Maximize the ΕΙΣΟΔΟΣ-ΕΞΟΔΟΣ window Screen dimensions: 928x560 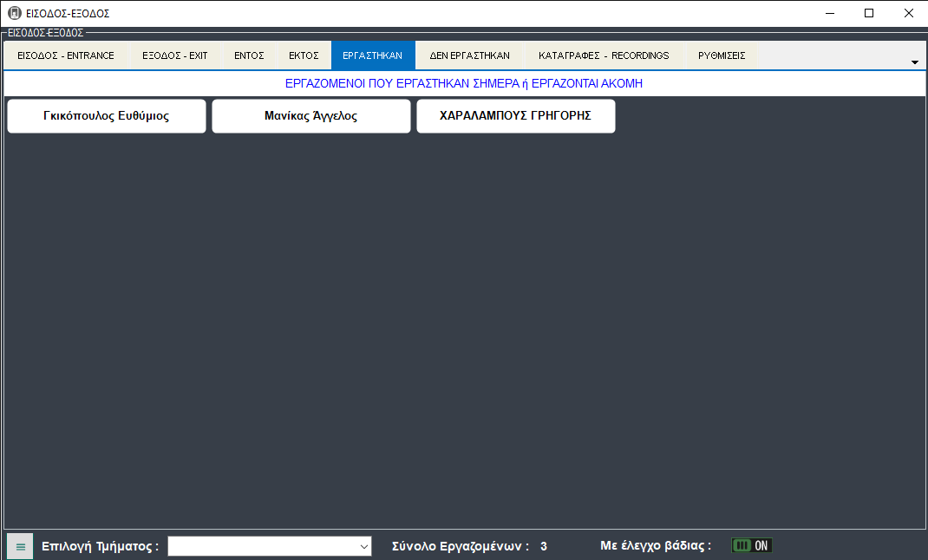[869, 13]
